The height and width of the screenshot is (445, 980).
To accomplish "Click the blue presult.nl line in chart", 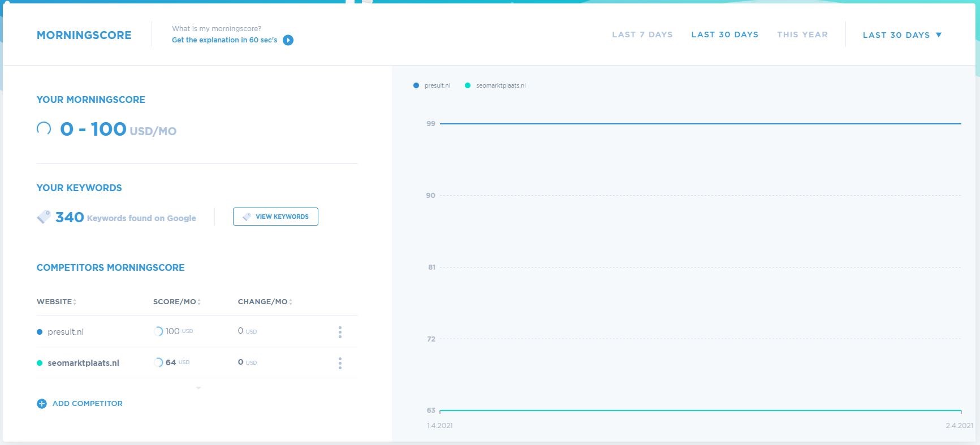I will pos(700,123).
